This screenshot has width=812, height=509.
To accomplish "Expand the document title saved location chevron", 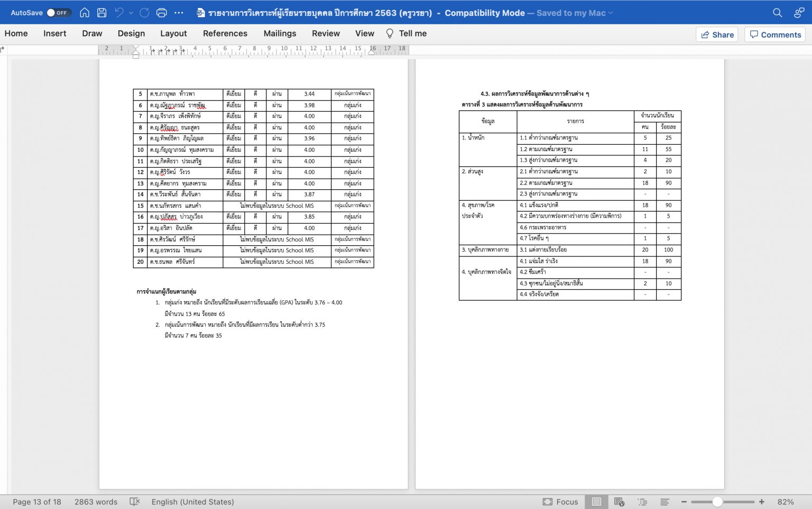I will (x=611, y=13).
